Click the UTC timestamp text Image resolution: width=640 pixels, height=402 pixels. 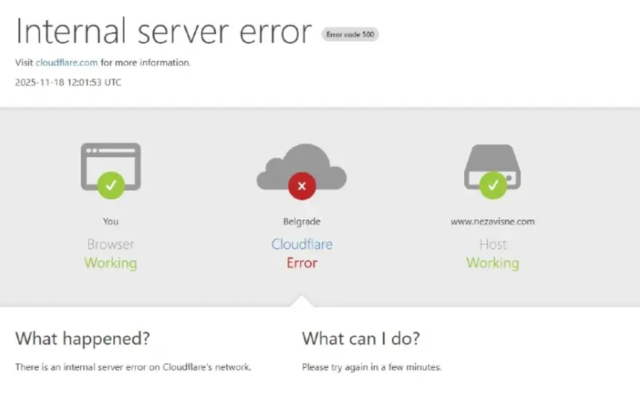tap(68, 82)
